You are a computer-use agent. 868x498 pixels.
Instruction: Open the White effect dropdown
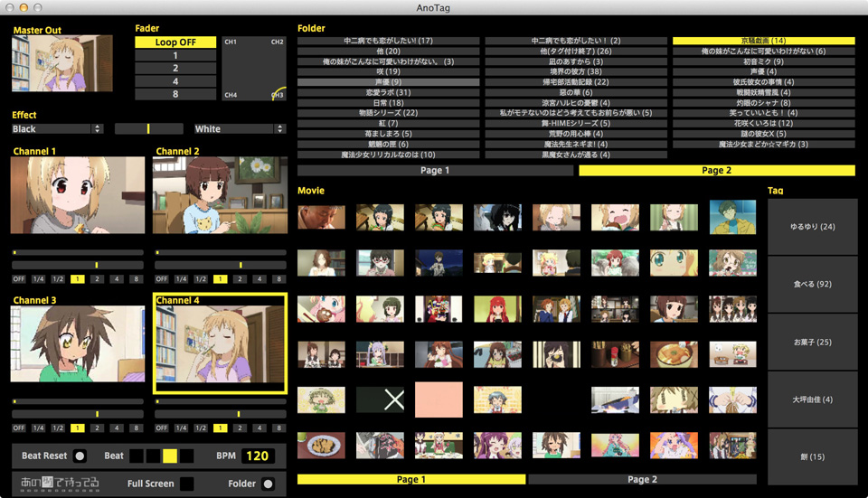coord(240,129)
